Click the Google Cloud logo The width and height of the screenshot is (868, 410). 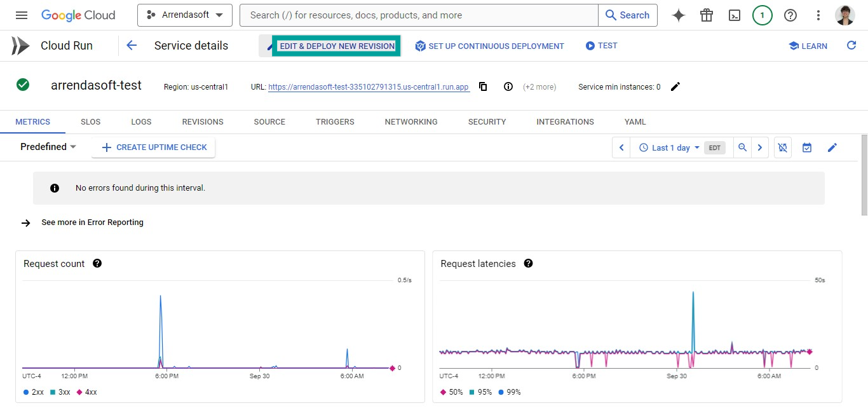tap(78, 15)
